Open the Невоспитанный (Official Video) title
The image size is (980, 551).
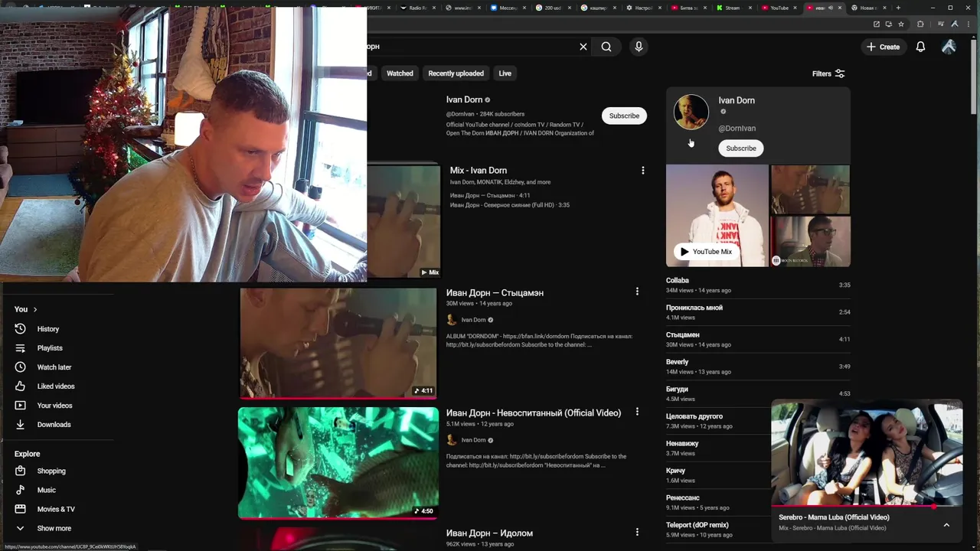[534, 413]
